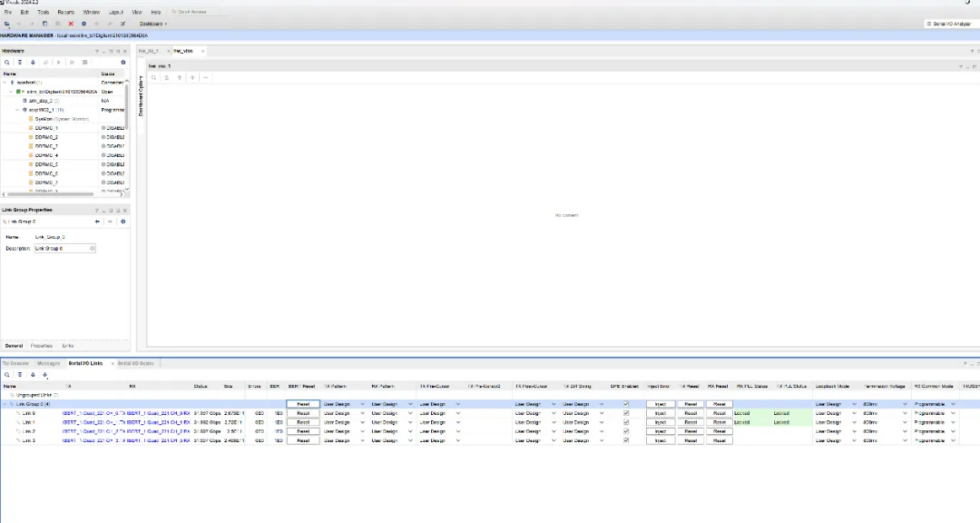The height and width of the screenshot is (523, 980).
Task: Click the red X toolbar icon
Action: pos(71,24)
